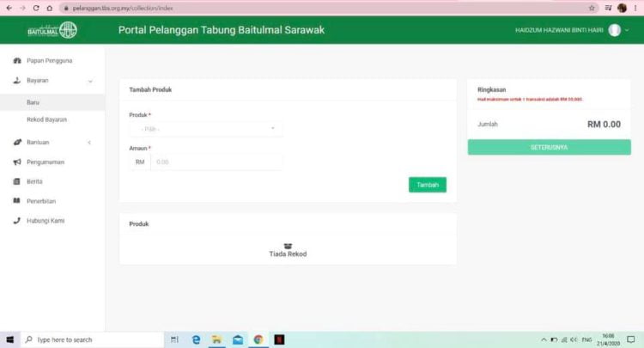The height and width of the screenshot is (348, 644).
Task: Click the ENG language indicator
Action: point(587,339)
